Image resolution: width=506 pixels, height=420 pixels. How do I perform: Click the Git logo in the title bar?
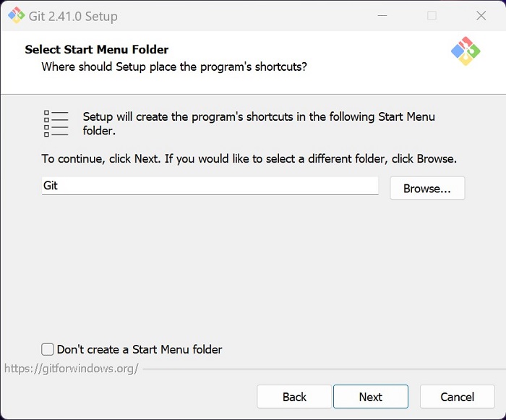[x=17, y=15]
